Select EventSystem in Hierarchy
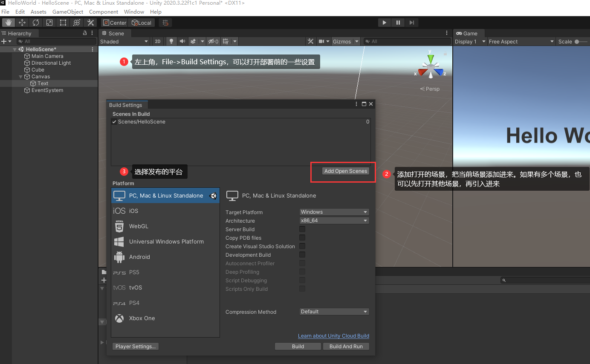 click(47, 90)
